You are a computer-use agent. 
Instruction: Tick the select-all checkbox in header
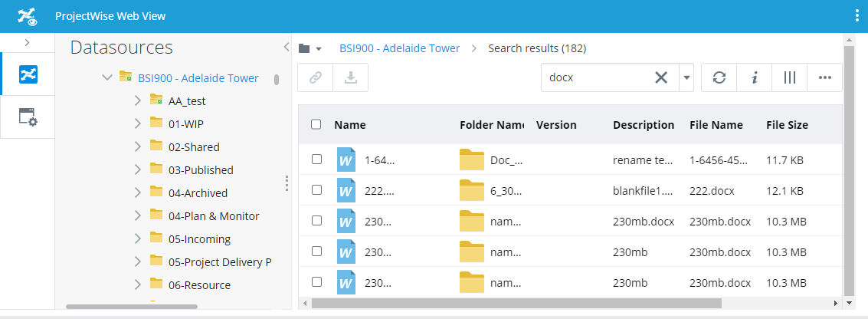click(x=316, y=125)
